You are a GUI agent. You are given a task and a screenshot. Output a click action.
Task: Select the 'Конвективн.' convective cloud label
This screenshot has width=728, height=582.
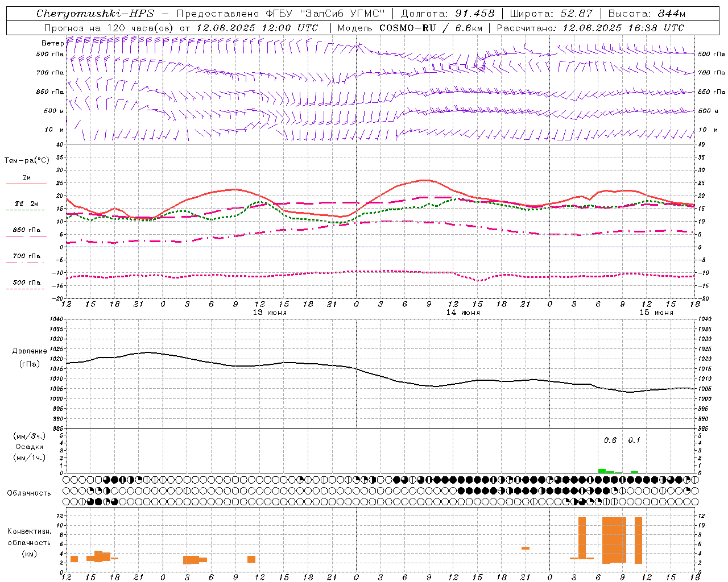coord(30,531)
